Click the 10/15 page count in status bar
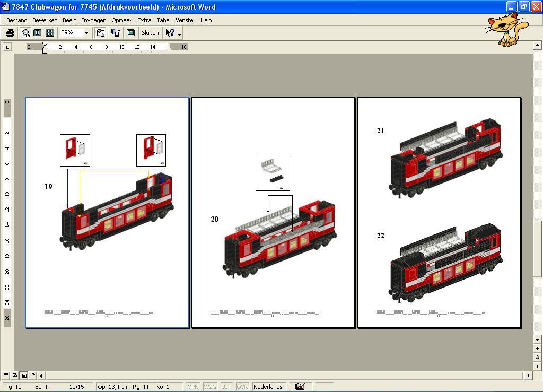 pyautogui.click(x=76, y=387)
